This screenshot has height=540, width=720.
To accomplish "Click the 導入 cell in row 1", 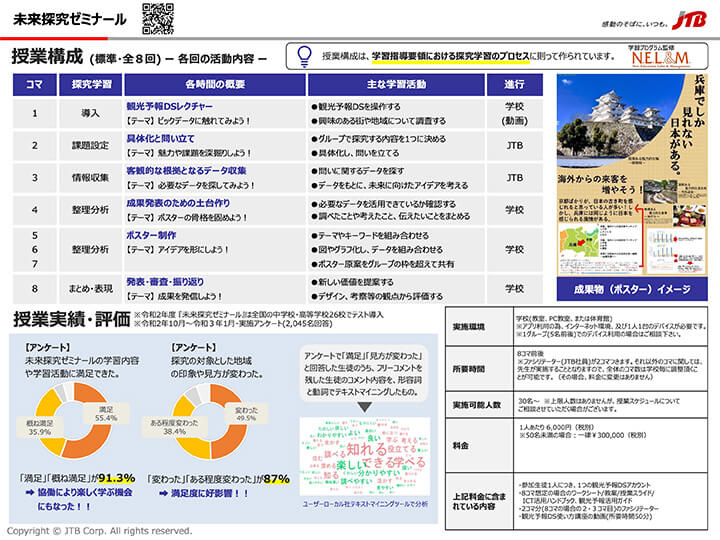I will pos(90,113).
